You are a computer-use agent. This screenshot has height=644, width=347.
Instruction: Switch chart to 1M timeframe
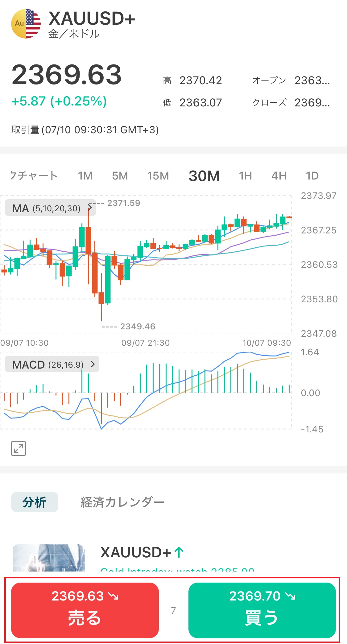tap(85, 176)
